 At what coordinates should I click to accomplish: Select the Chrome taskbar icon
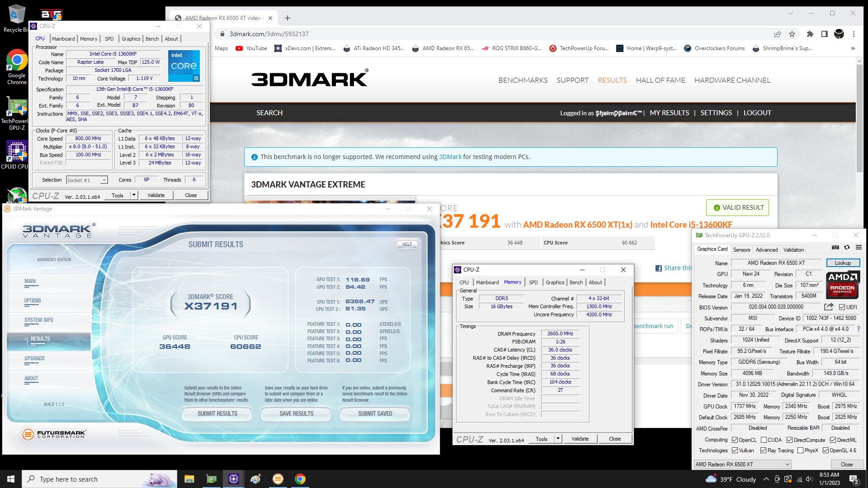click(x=300, y=479)
